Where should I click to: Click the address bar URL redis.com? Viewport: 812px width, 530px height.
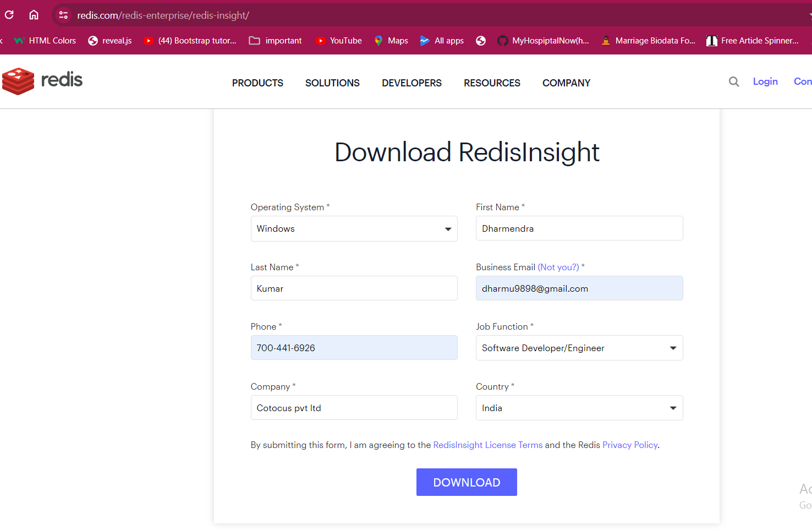coord(163,15)
